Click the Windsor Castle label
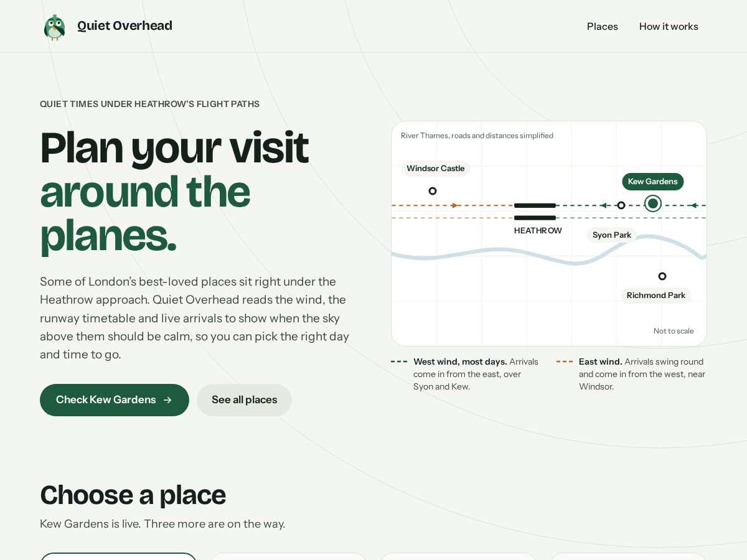The width and height of the screenshot is (747, 560). click(x=435, y=169)
